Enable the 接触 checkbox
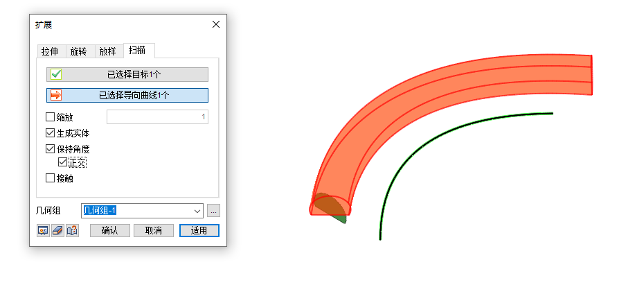Viewport: 644px width, 285px height. (50, 178)
